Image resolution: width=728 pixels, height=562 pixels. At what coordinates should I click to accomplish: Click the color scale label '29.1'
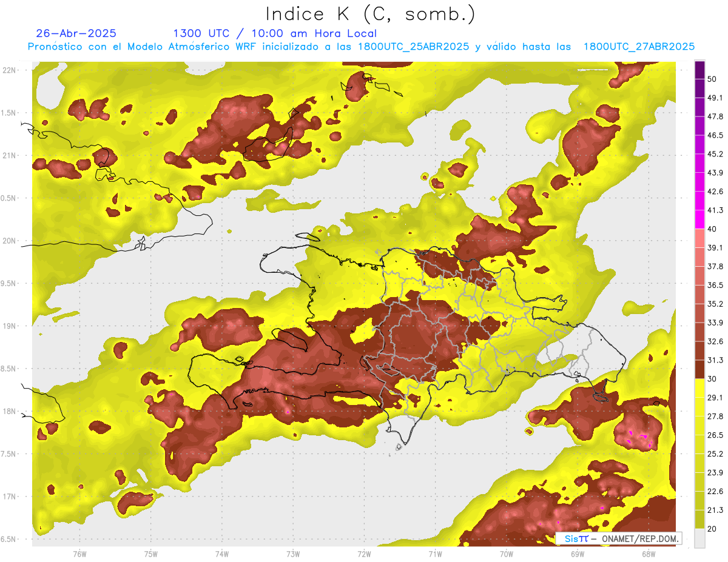(715, 398)
